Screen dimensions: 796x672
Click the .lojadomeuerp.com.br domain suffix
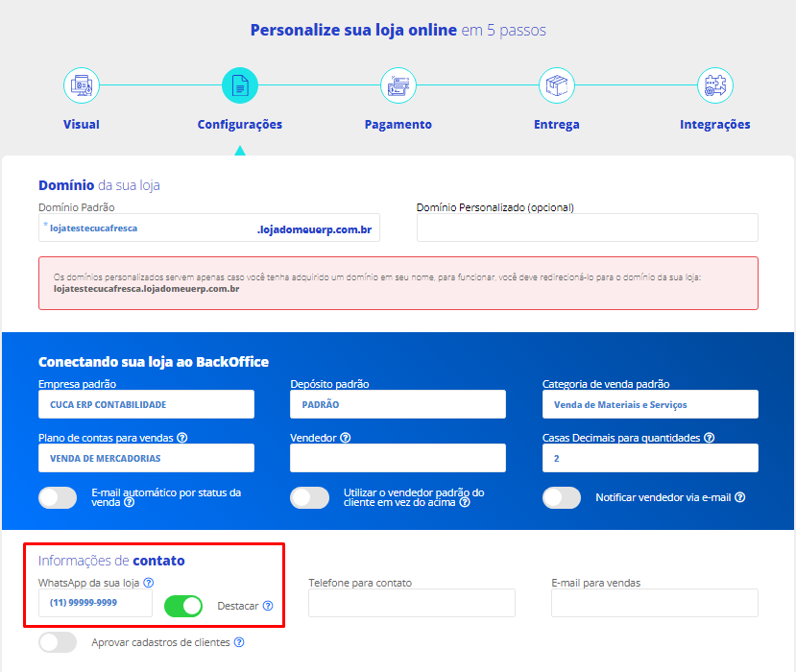tap(314, 229)
